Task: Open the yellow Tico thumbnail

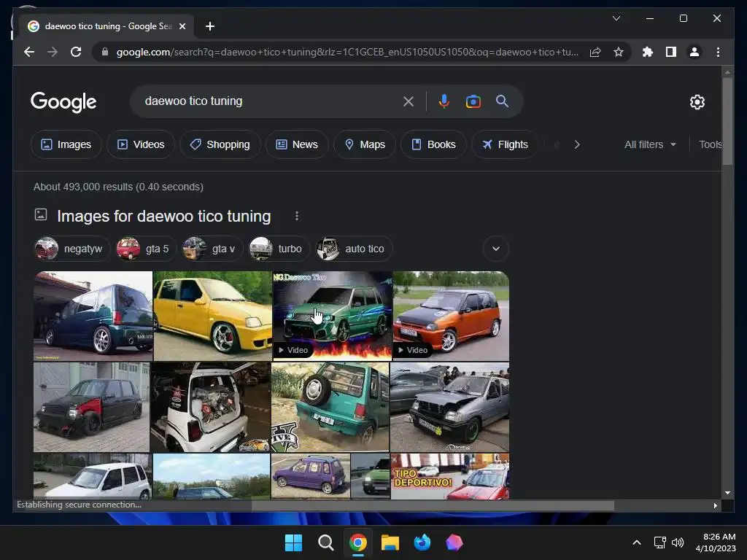Action: [212, 316]
